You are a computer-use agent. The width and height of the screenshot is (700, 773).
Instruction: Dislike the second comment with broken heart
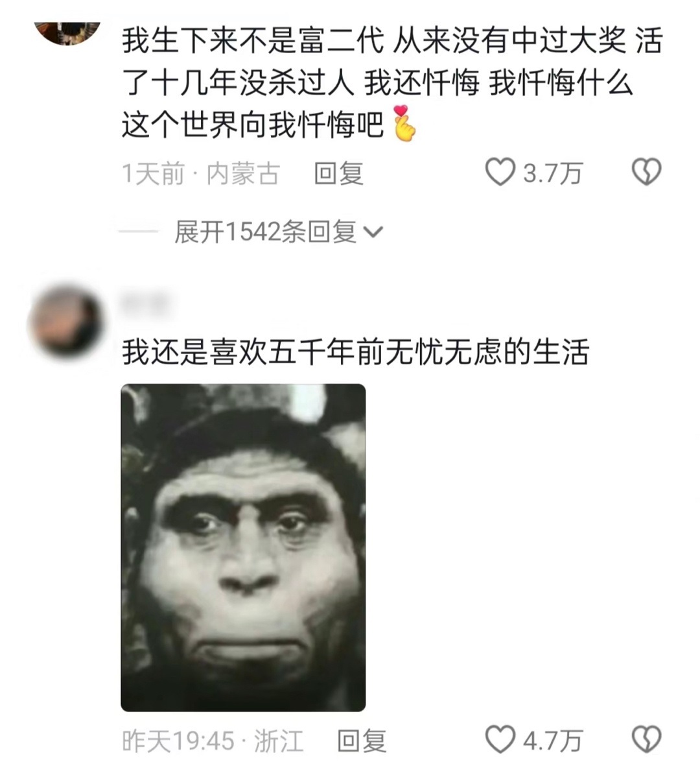tap(646, 740)
